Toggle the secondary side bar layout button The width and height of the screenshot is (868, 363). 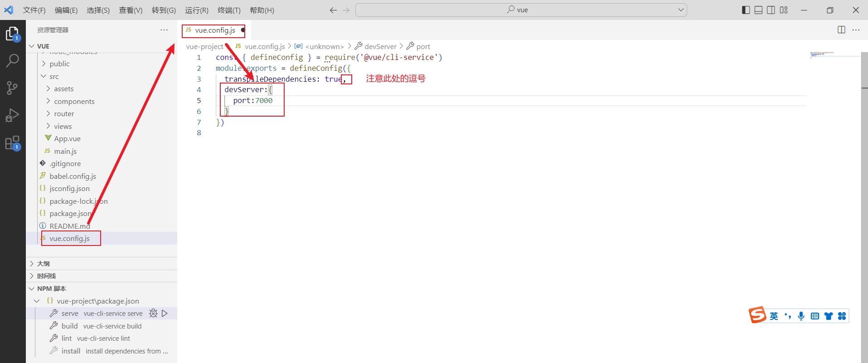tap(771, 10)
